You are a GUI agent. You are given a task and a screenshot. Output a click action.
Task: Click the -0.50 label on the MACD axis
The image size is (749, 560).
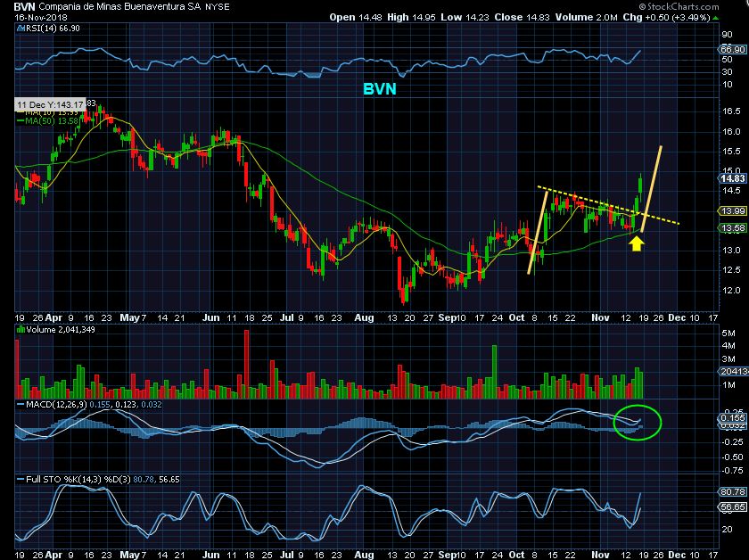(x=732, y=457)
